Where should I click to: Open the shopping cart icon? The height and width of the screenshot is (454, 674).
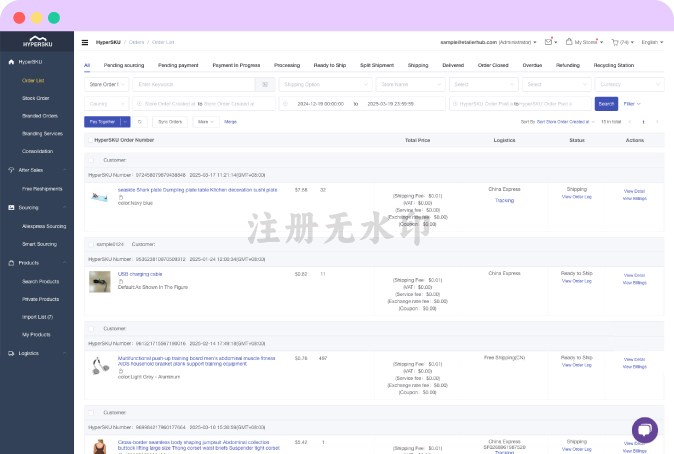coord(615,42)
